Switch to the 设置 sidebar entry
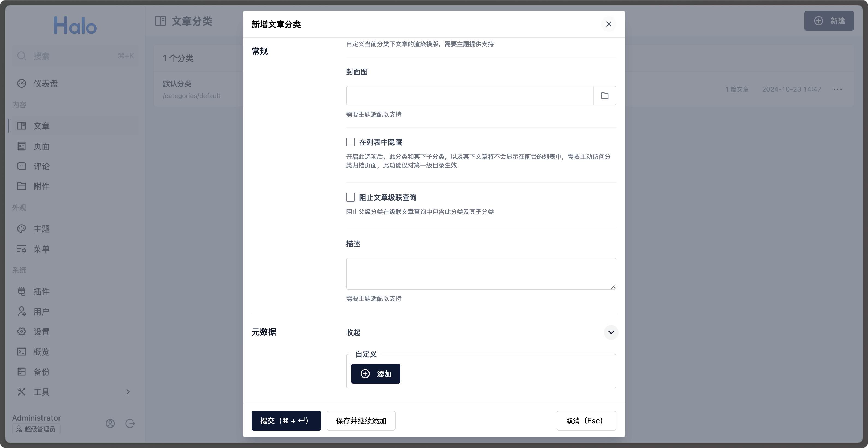 22,331
